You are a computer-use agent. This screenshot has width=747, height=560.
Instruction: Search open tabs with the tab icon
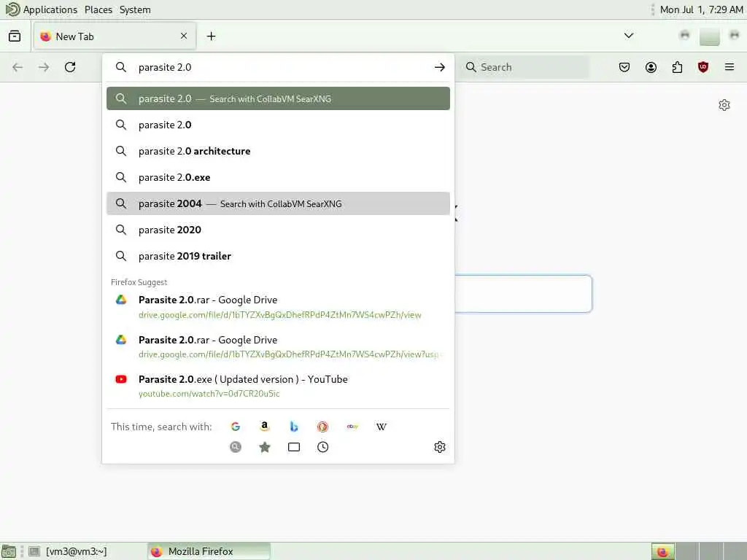click(x=294, y=447)
